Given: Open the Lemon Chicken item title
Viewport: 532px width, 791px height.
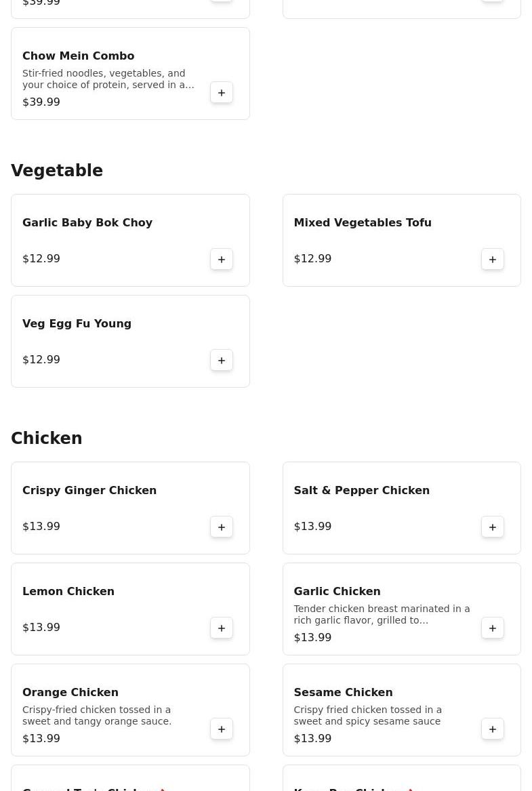Looking at the screenshot, I should pos(68,592).
